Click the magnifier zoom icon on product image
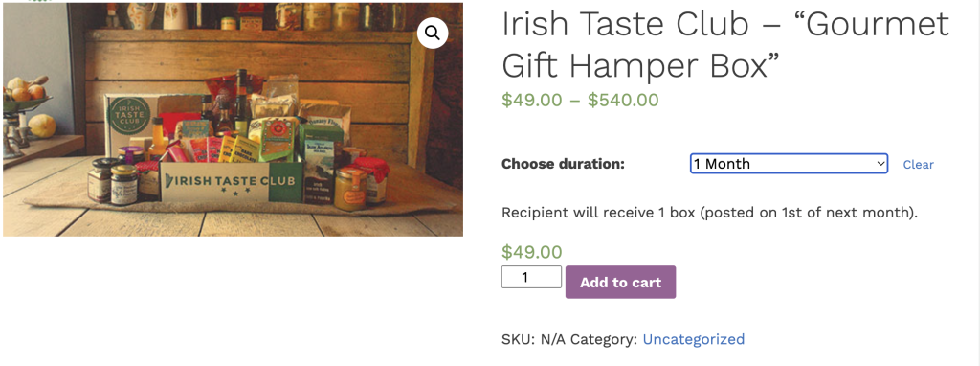980x366 pixels. [x=433, y=34]
